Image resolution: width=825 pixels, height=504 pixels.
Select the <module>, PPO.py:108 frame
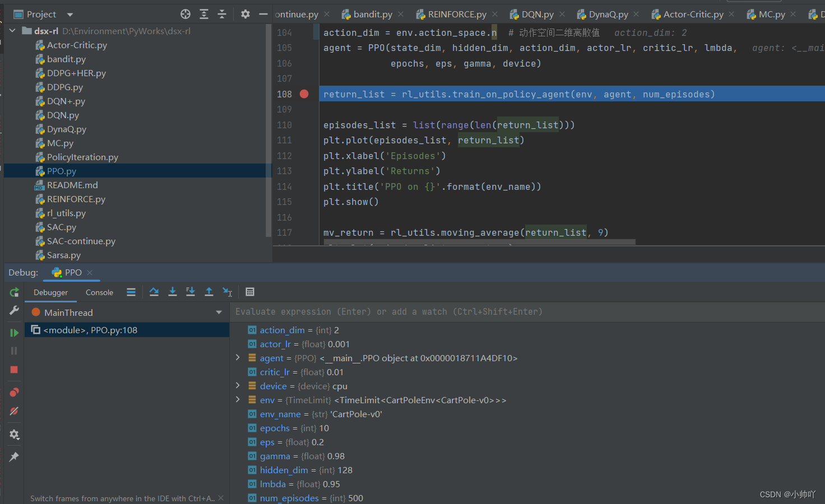127,330
